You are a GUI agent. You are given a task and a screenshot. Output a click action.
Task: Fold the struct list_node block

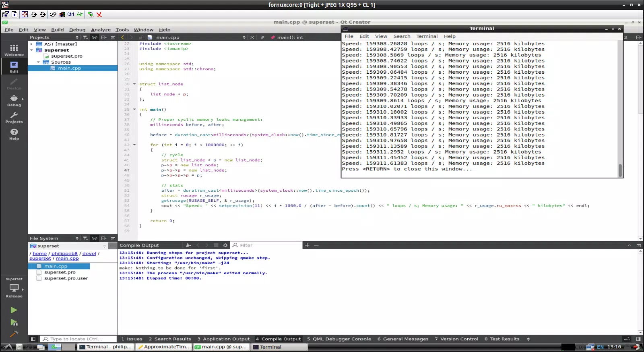pos(134,84)
